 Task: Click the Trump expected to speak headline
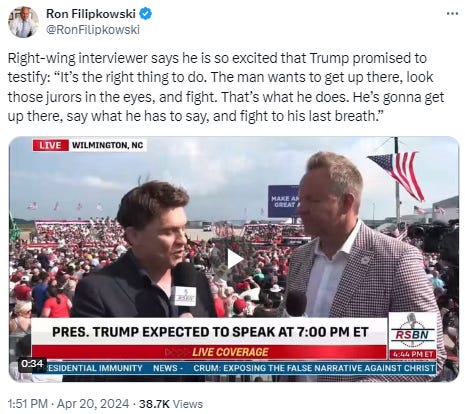point(210,332)
